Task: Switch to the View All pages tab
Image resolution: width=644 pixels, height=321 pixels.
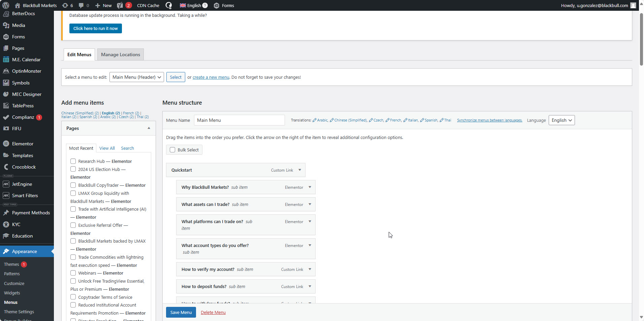Action: click(107, 148)
